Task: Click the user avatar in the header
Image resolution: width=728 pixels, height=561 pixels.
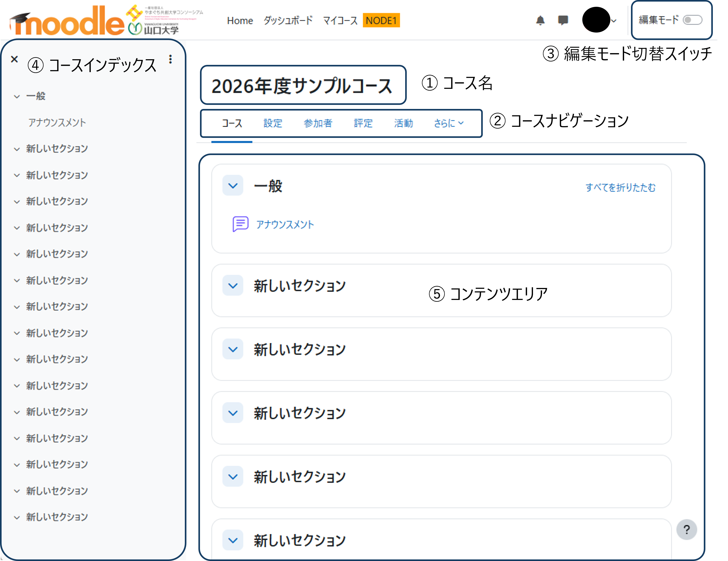Action: tap(596, 20)
